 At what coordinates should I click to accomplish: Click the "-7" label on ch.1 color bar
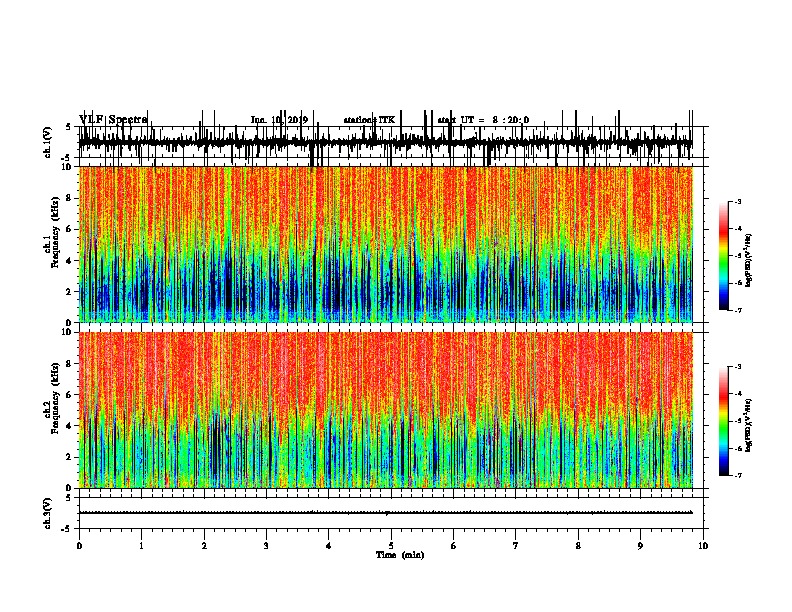click(x=738, y=310)
